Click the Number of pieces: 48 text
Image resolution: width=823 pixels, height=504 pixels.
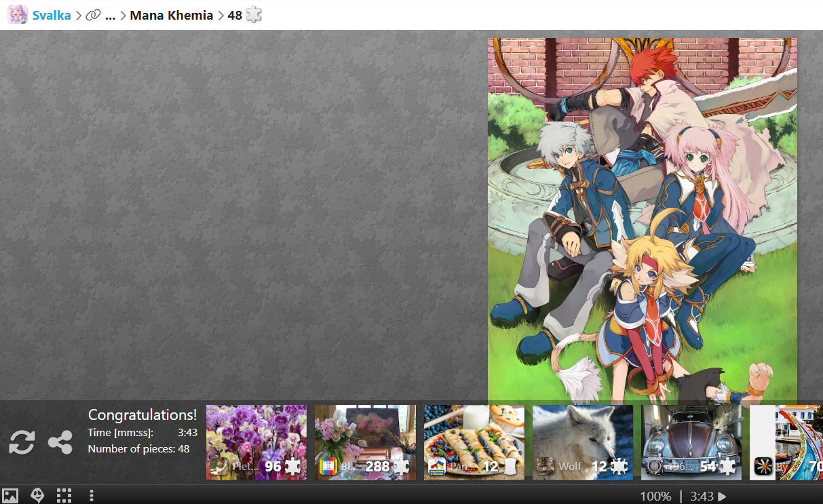click(x=139, y=448)
